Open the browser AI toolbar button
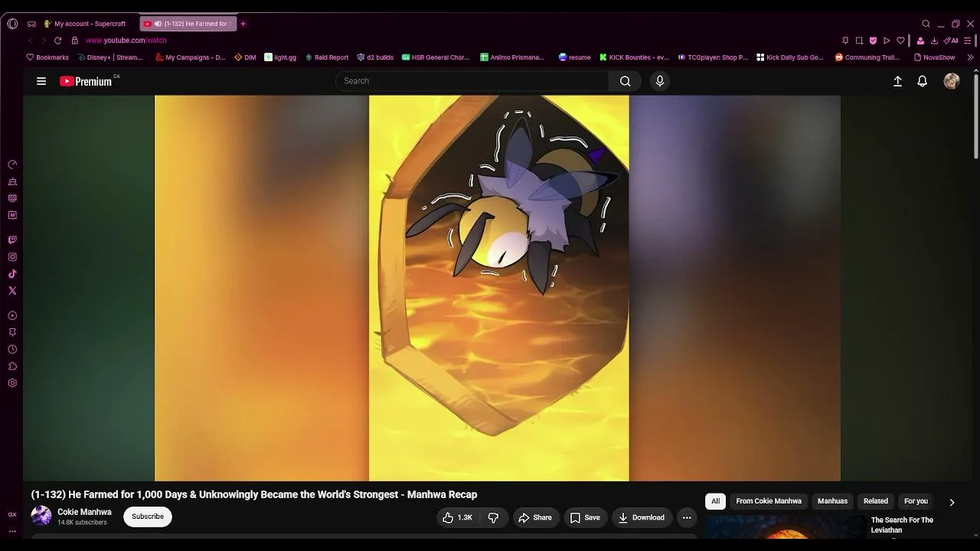Image resolution: width=980 pixels, height=551 pixels. coord(951,41)
